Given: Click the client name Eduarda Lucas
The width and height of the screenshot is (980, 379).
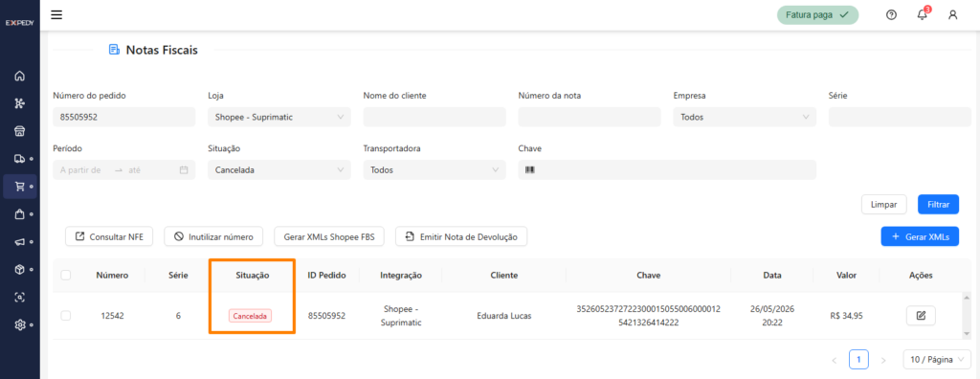Looking at the screenshot, I should [503, 316].
